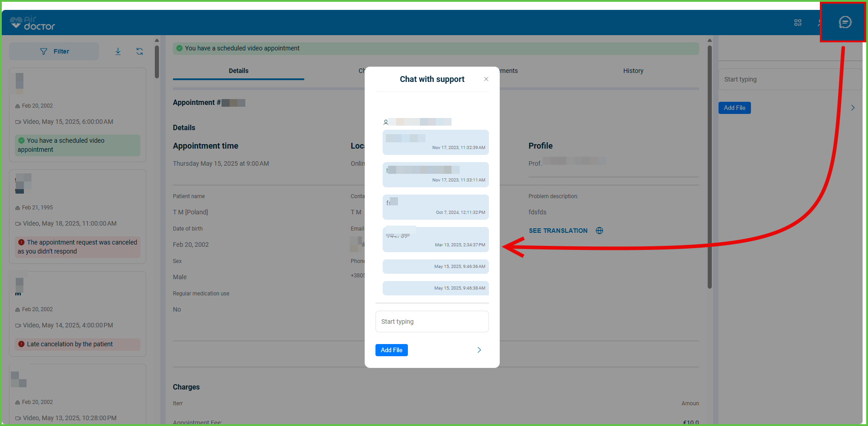
Task: Click the Air Doctor logo
Action: pyautogui.click(x=32, y=23)
